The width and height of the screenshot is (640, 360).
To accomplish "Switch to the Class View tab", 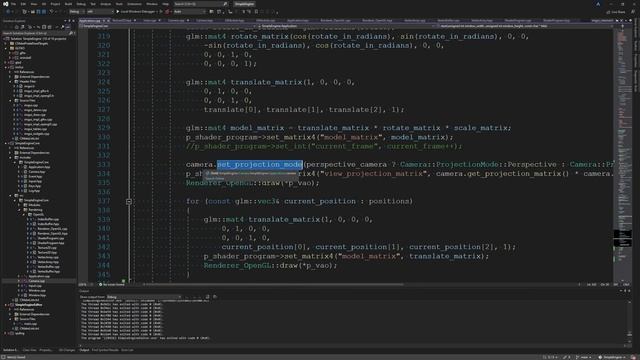I will [x=29, y=350].
